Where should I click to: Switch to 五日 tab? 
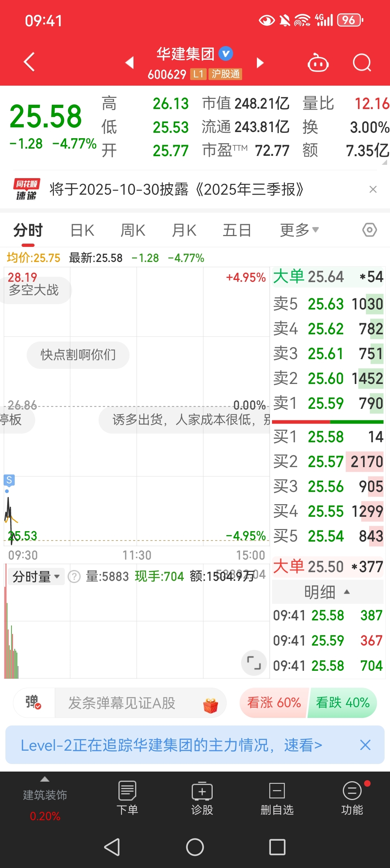tap(237, 230)
